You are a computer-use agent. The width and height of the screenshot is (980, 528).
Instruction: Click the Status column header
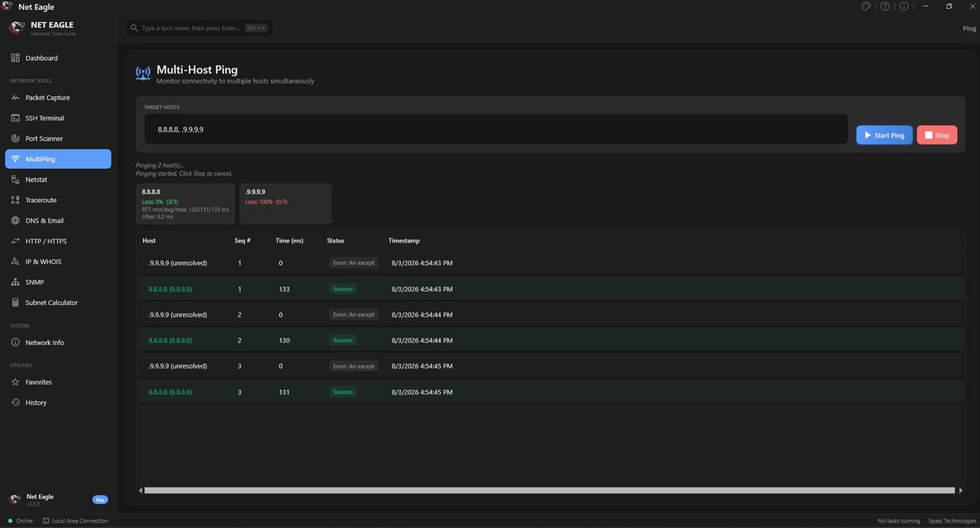[336, 241]
